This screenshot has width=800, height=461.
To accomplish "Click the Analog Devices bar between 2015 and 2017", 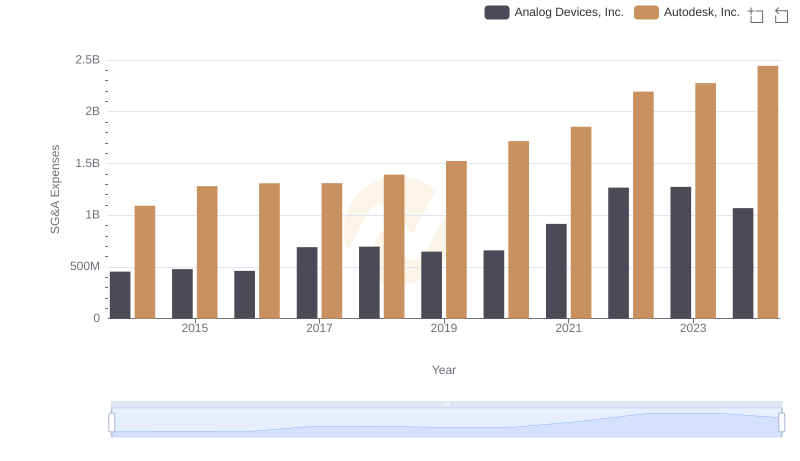I will pos(245,295).
